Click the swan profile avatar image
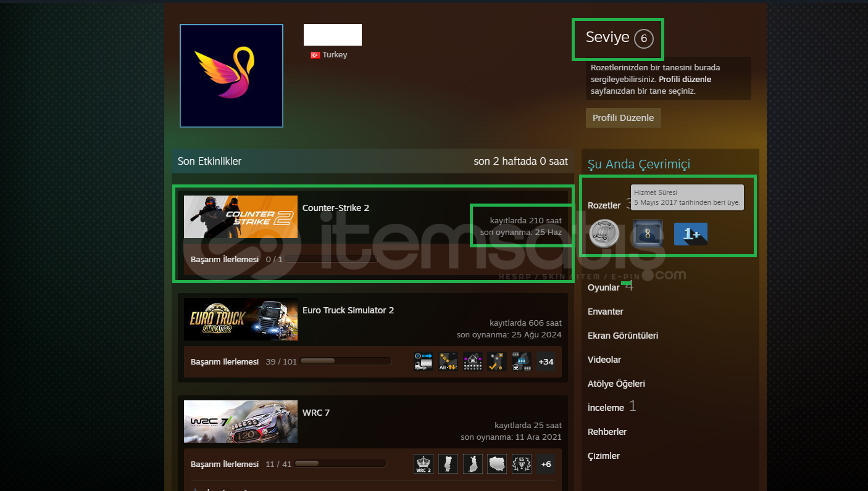Screen dimensions: 868x491 [x=232, y=76]
